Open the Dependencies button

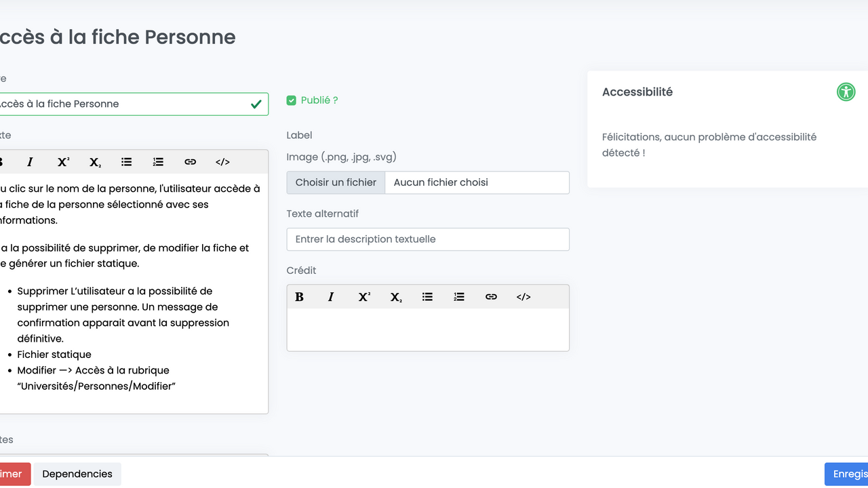click(x=77, y=474)
